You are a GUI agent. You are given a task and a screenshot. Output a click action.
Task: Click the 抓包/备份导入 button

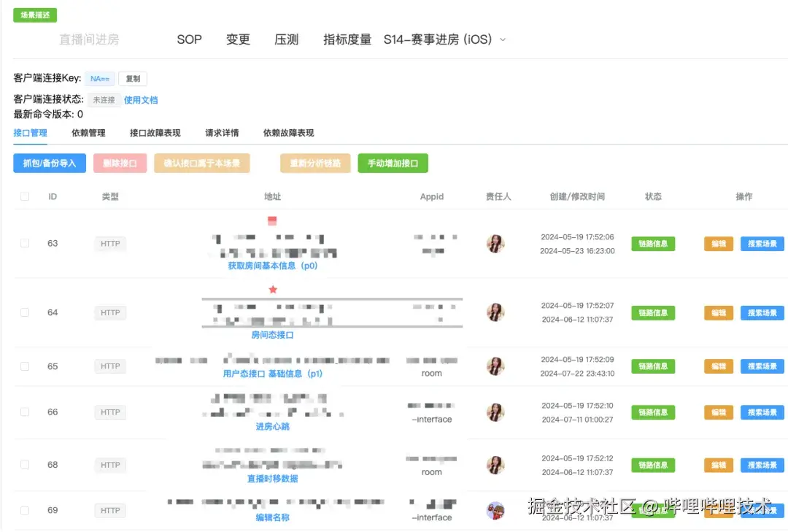49,163
